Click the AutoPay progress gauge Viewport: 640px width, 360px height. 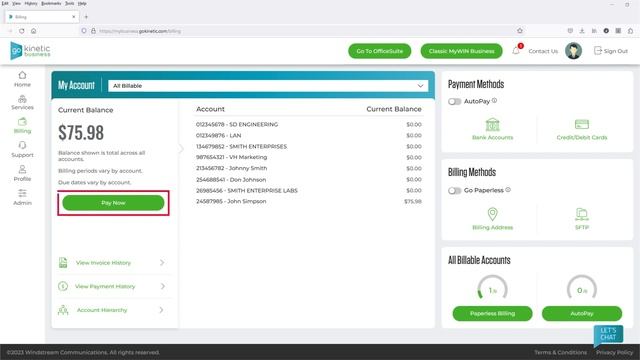pyautogui.click(x=582, y=288)
